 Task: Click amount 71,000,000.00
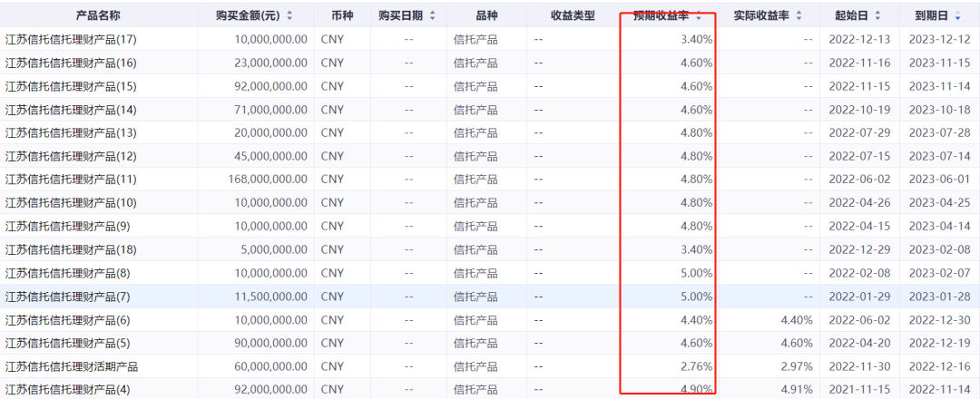point(271,110)
